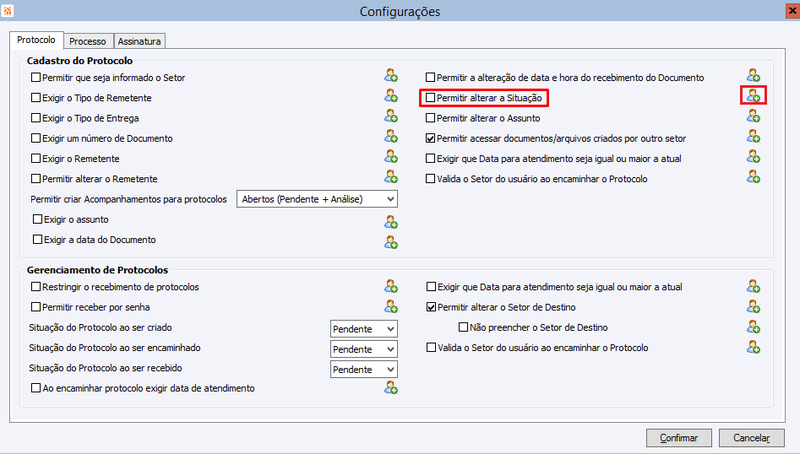Screen dimensions: 800x454
Task: Uncheck 'Permitir acessar documentos/arquivos criados por outro setor'
Action: [431, 138]
